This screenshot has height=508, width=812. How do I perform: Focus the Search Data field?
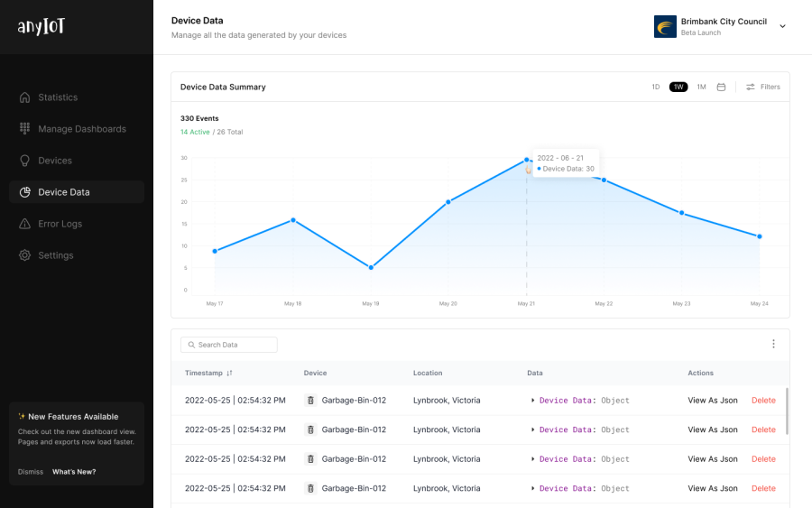[229, 345]
